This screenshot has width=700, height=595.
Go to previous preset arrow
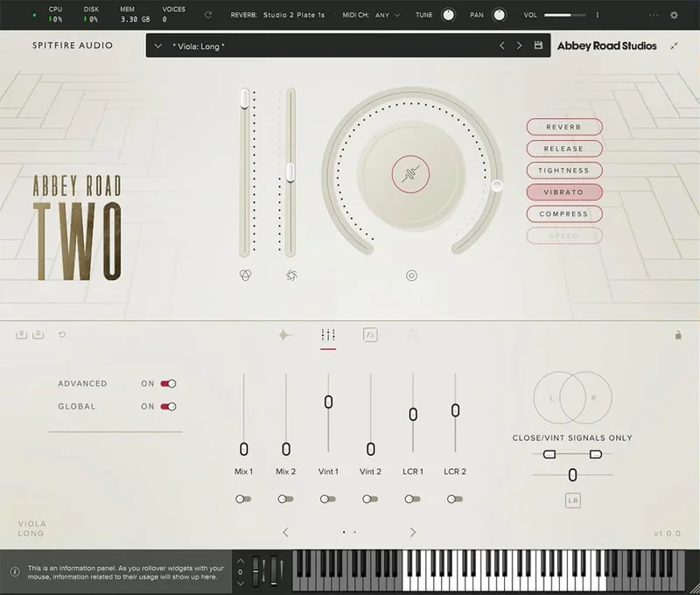pyautogui.click(x=502, y=45)
